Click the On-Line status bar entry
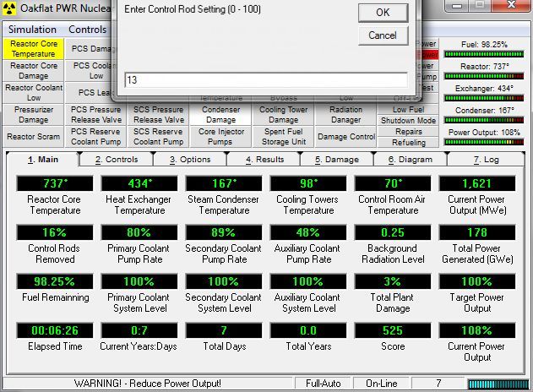This screenshot has height=392, width=533. coord(382,384)
